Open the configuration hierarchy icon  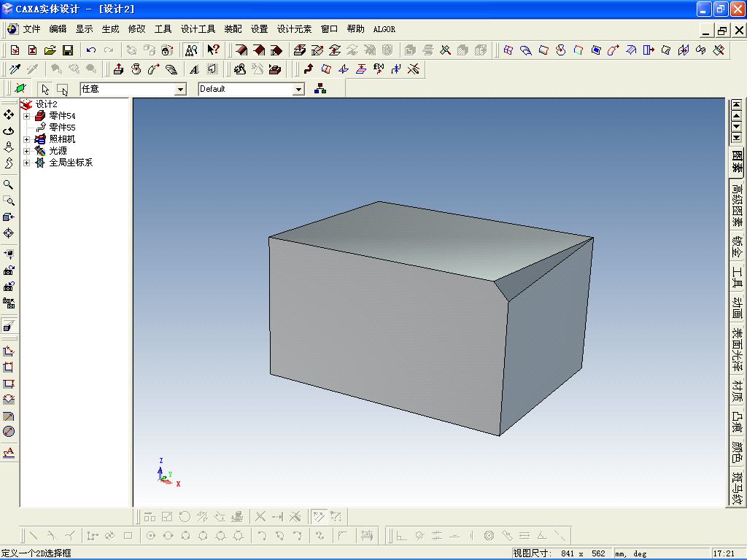pyautogui.click(x=320, y=88)
